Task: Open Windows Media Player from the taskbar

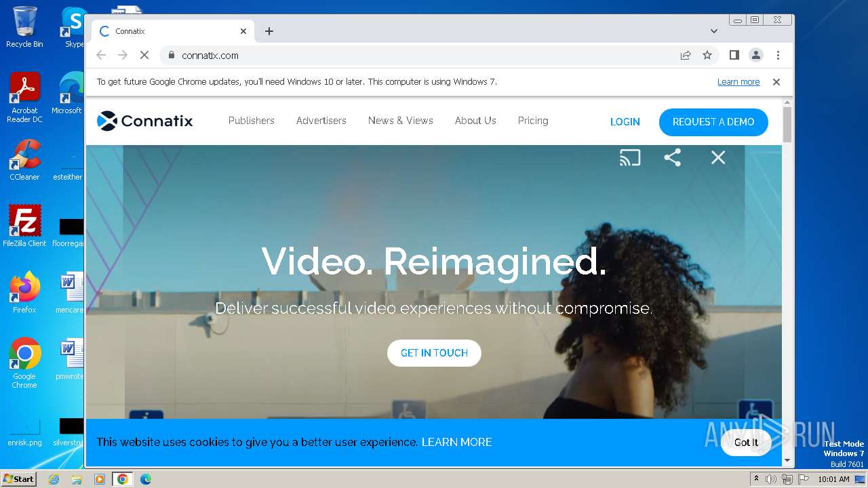Action: (x=100, y=479)
